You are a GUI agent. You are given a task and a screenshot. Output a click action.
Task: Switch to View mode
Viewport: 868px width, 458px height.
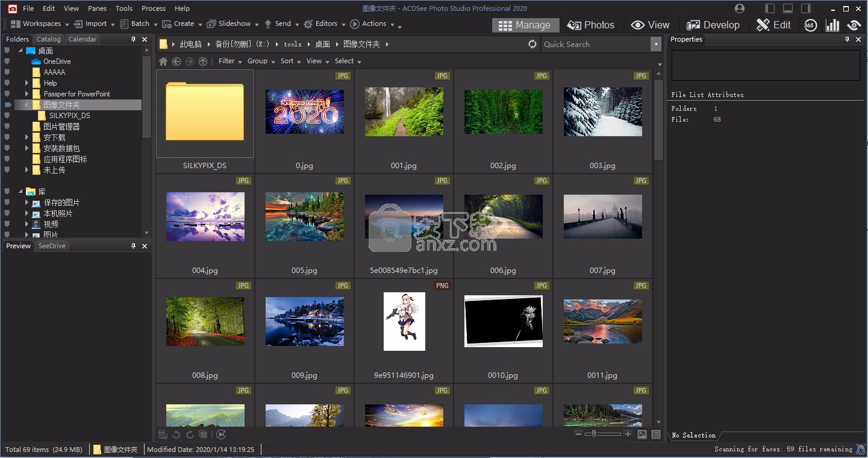point(651,25)
